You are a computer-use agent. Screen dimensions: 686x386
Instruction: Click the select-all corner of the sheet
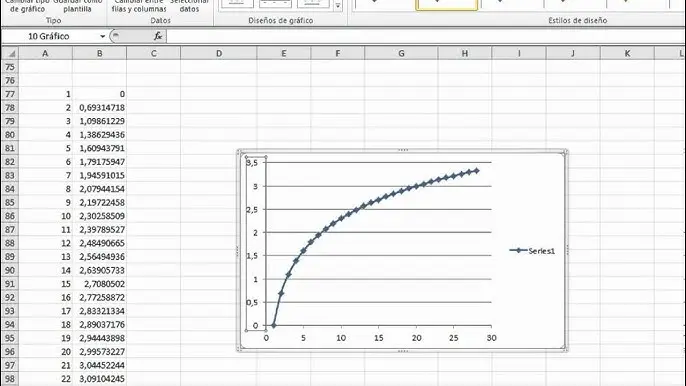click(10, 53)
